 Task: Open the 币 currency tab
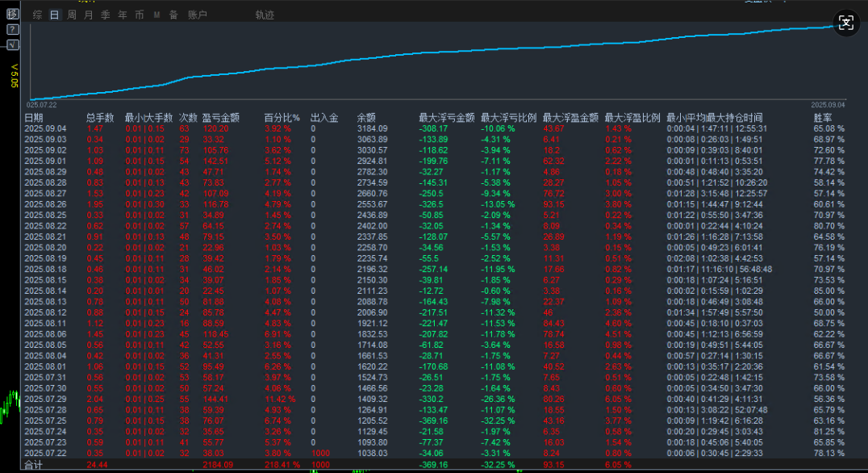click(140, 15)
